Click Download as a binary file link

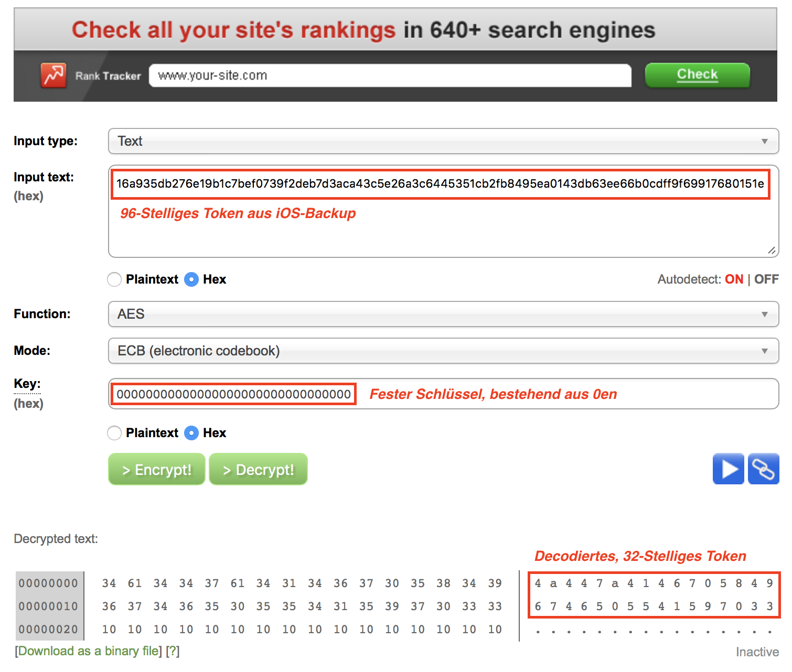(89, 651)
